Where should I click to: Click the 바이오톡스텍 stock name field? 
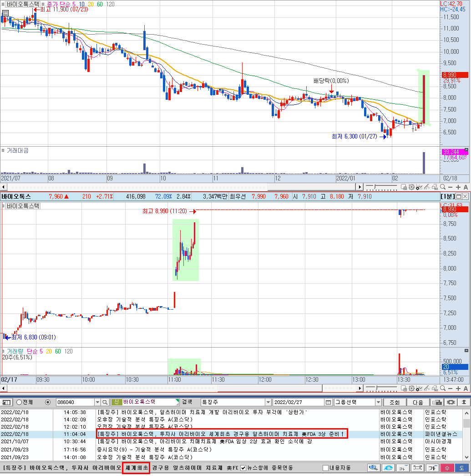click(x=145, y=402)
